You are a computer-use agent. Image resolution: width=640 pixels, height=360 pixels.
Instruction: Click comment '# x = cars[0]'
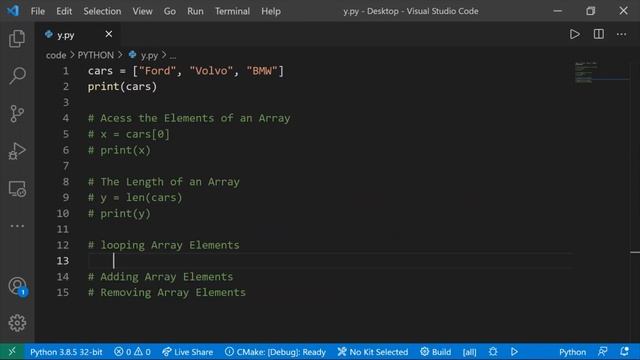129,134
